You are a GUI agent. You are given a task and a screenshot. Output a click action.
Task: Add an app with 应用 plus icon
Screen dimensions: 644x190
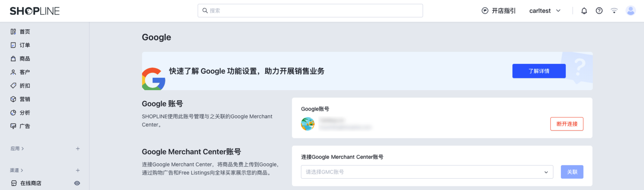[x=78, y=149]
